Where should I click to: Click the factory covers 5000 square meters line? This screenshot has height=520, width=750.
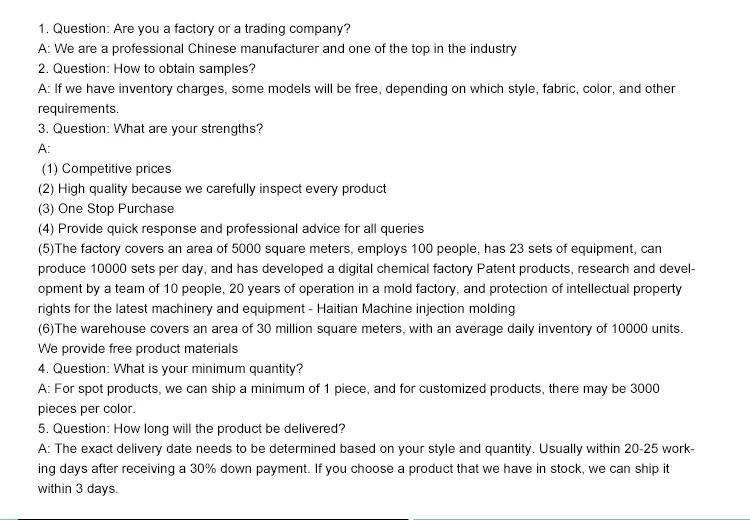(x=350, y=248)
